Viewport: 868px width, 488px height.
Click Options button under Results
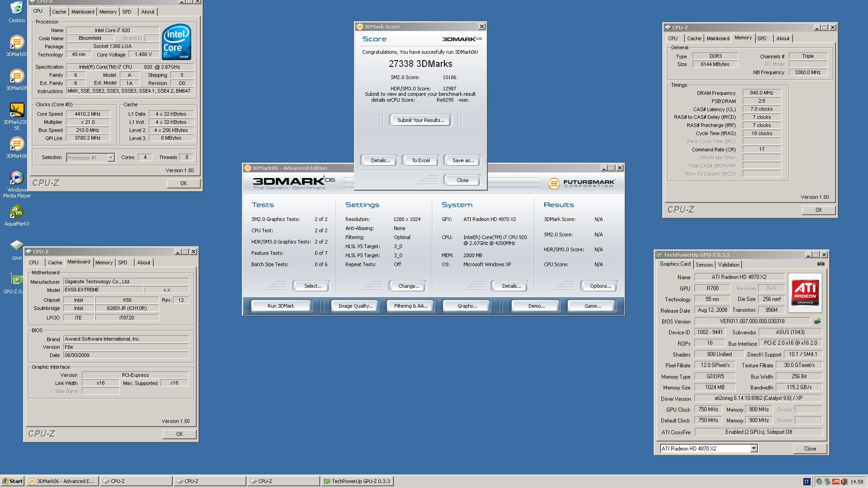(600, 286)
